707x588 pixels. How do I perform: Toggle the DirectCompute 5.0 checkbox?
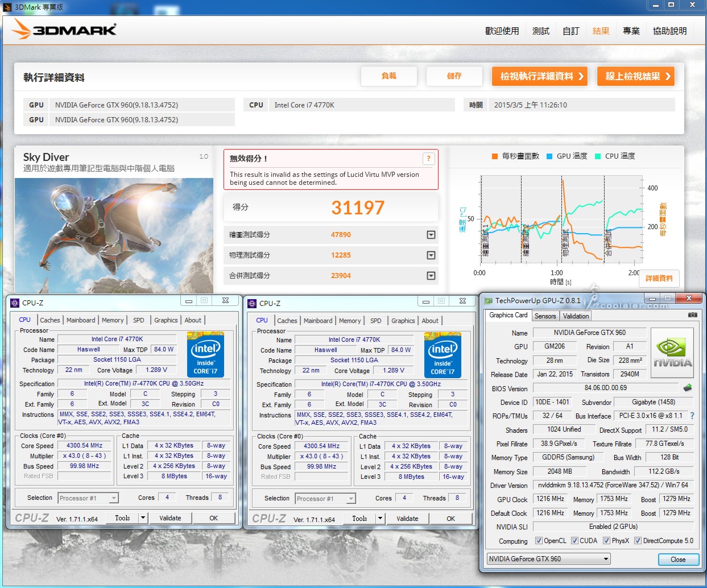[638, 541]
